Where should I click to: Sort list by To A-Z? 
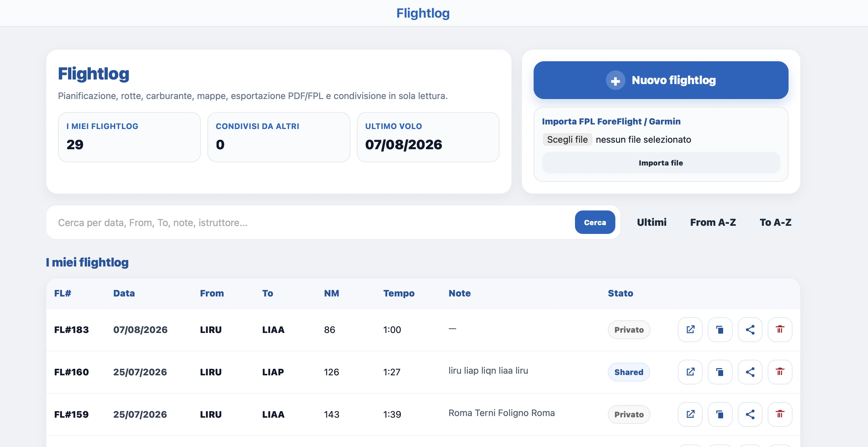[x=775, y=222]
